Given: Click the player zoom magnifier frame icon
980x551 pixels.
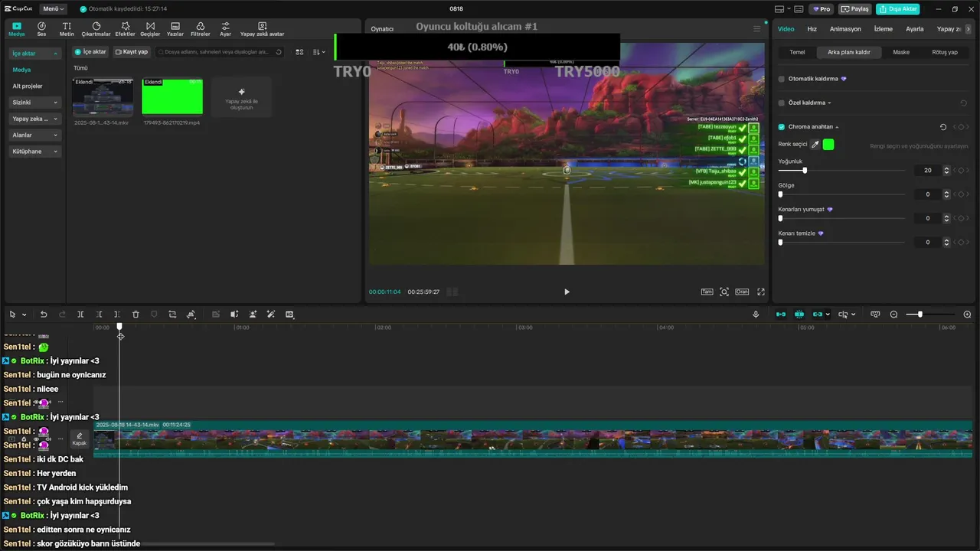Looking at the screenshot, I should [x=724, y=292].
